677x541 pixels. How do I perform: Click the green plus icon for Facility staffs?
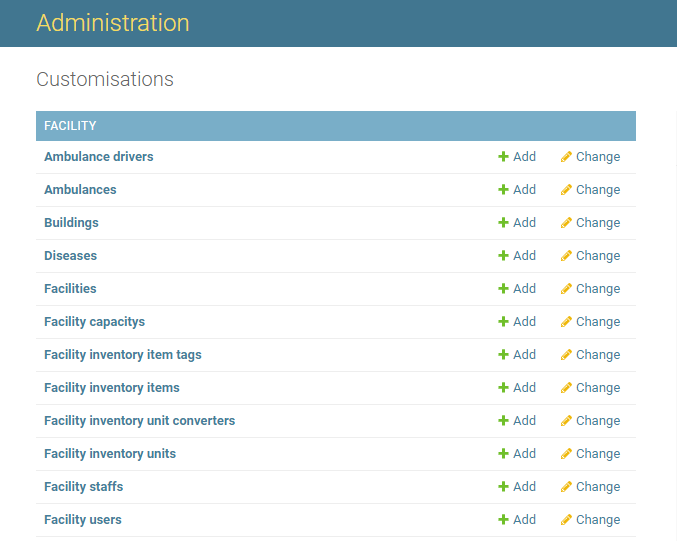pos(503,487)
